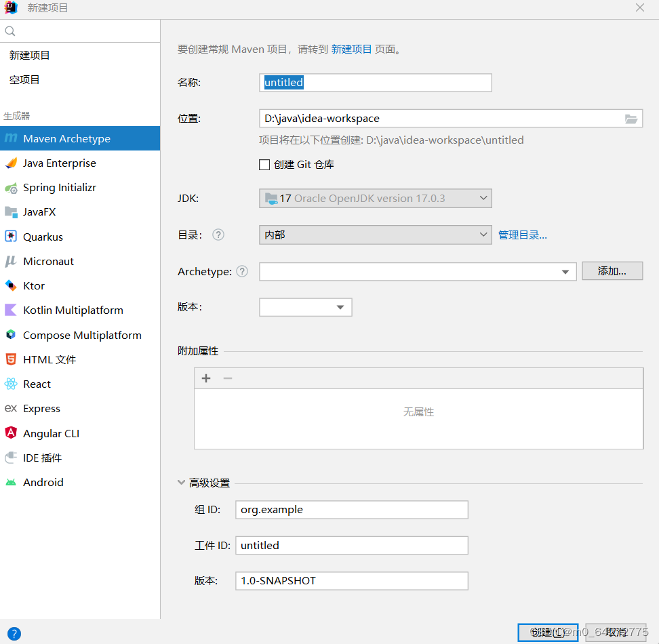Click the search box in the sidebar

pyautogui.click(x=80, y=31)
